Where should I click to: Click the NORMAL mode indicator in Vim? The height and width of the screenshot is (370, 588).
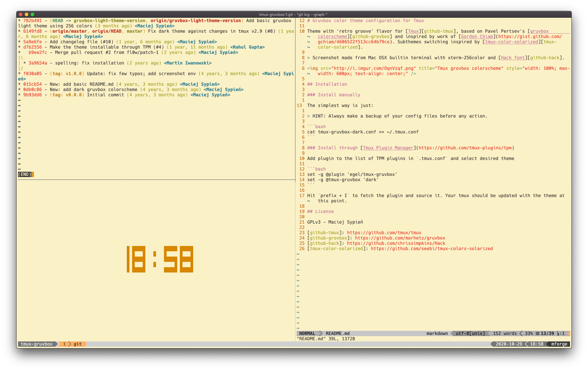click(x=307, y=333)
